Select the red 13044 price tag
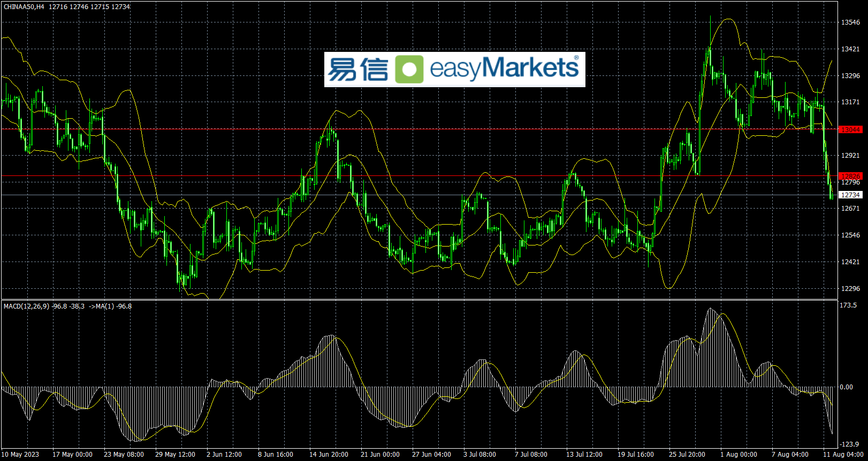868x461 pixels. pyautogui.click(x=850, y=130)
